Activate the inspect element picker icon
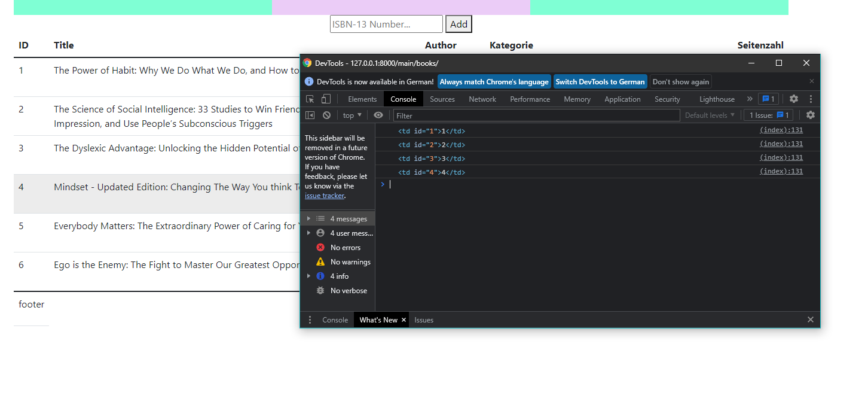The height and width of the screenshot is (420, 868). tap(310, 99)
